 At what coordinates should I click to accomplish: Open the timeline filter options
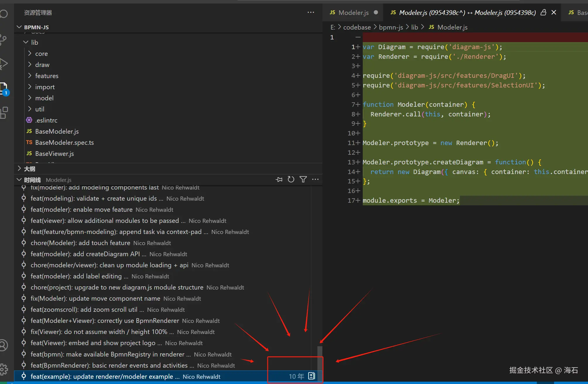(x=303, y=180)
